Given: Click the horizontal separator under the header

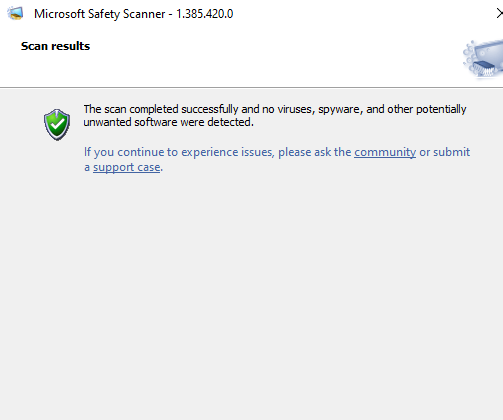Looking at the screenshot, I should coord(251,88).
